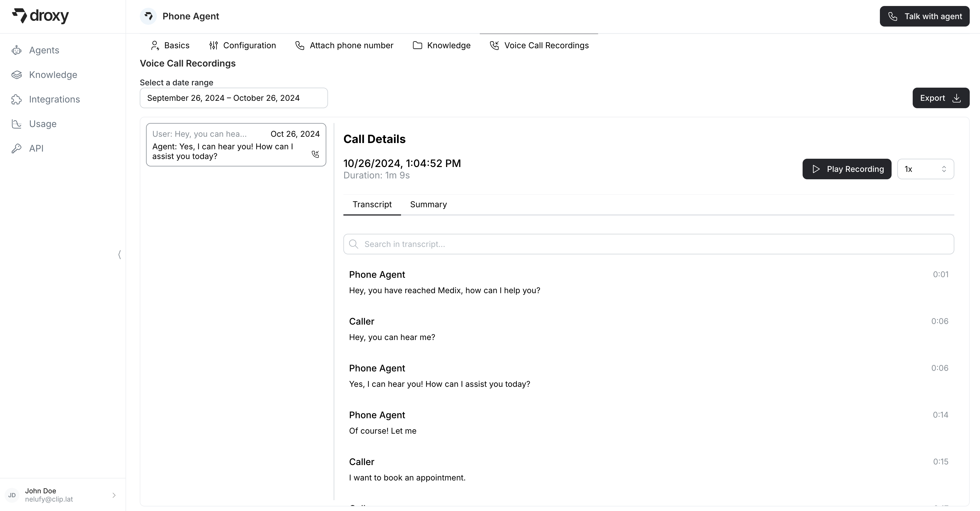The image size is (980, 511).
Task: Open the Knowledge sidebar layers icon
Action: 17,75
